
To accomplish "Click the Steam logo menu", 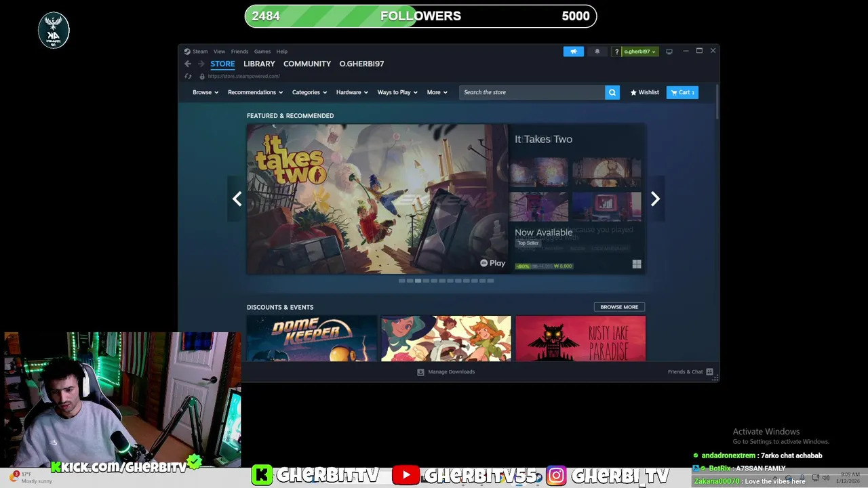I will point(196,52).
